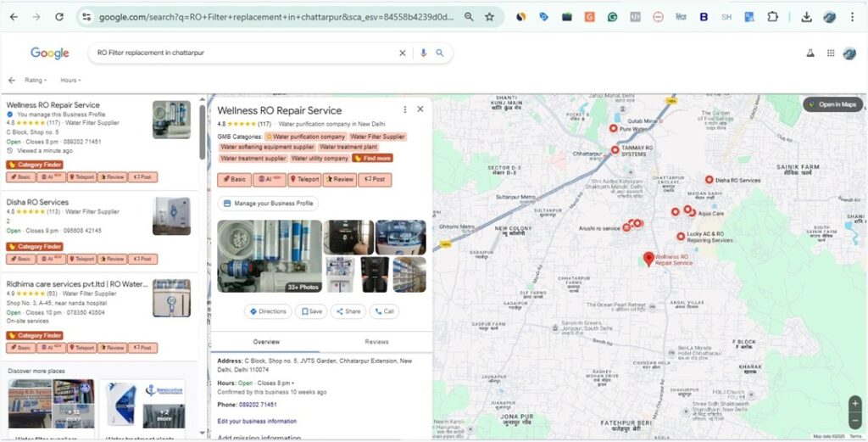Open Disha RO Services listing
The height and width of the screenshot is (442, 868).
click(37, 202)
